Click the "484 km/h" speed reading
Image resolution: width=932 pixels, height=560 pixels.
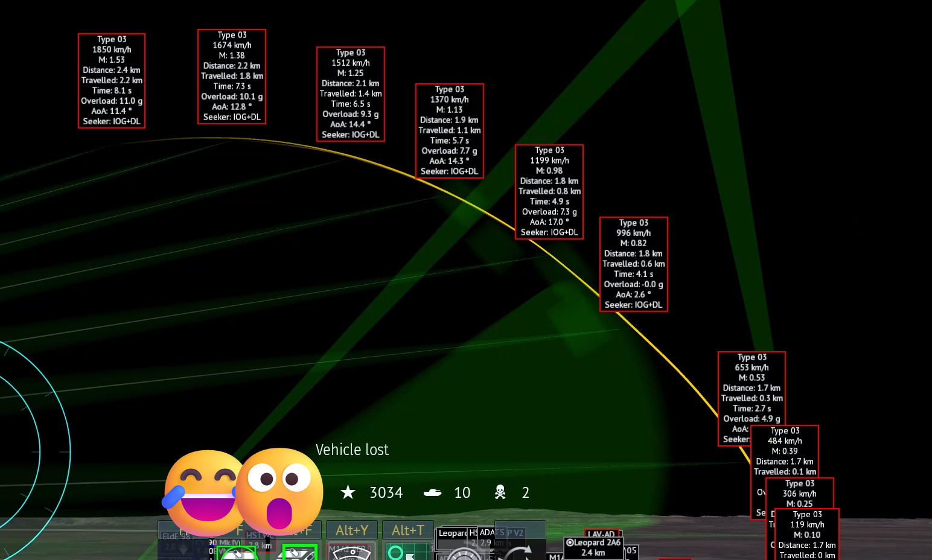pos(785,441)
